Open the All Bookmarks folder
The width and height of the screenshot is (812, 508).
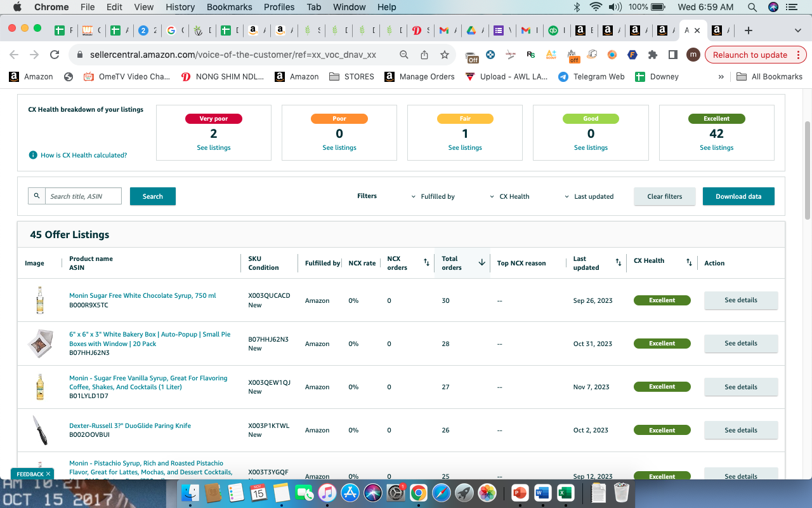coord(769,77)
